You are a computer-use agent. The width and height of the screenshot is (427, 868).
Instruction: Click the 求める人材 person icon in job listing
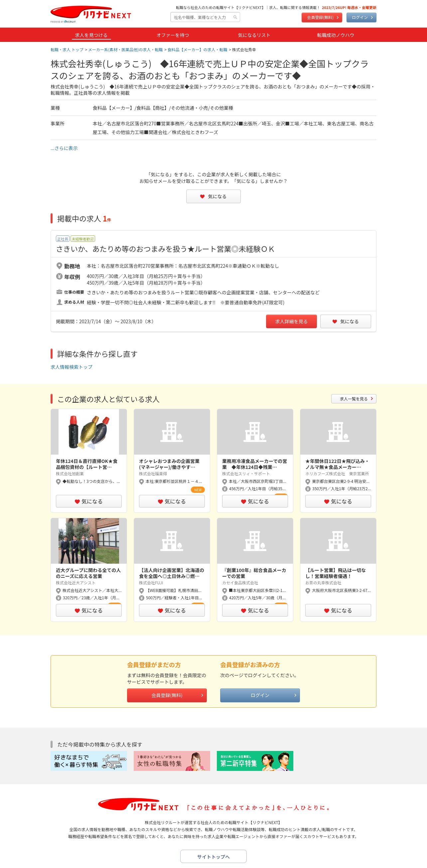[x=59, y=302]
